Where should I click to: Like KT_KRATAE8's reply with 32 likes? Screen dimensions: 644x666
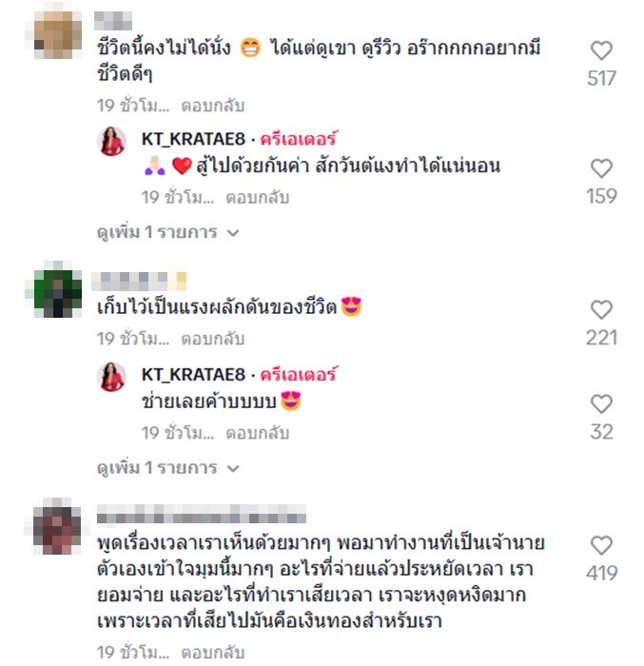[x=601, y=404]
